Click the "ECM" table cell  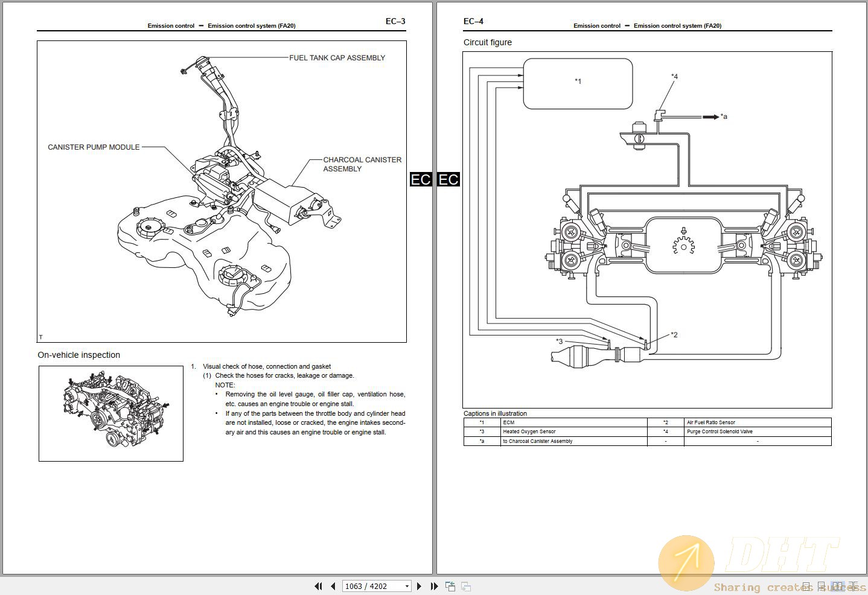pyautogui.click(x=573, y=422)
